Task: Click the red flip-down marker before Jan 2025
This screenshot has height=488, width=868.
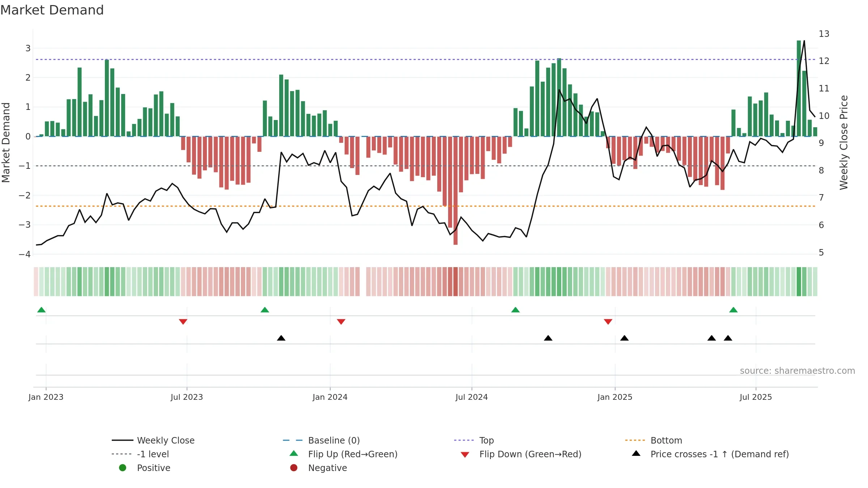Action: [x=608, y=322]
